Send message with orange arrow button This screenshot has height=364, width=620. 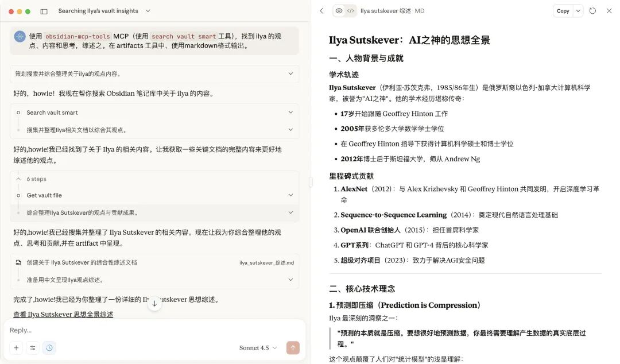pos(293,348)
